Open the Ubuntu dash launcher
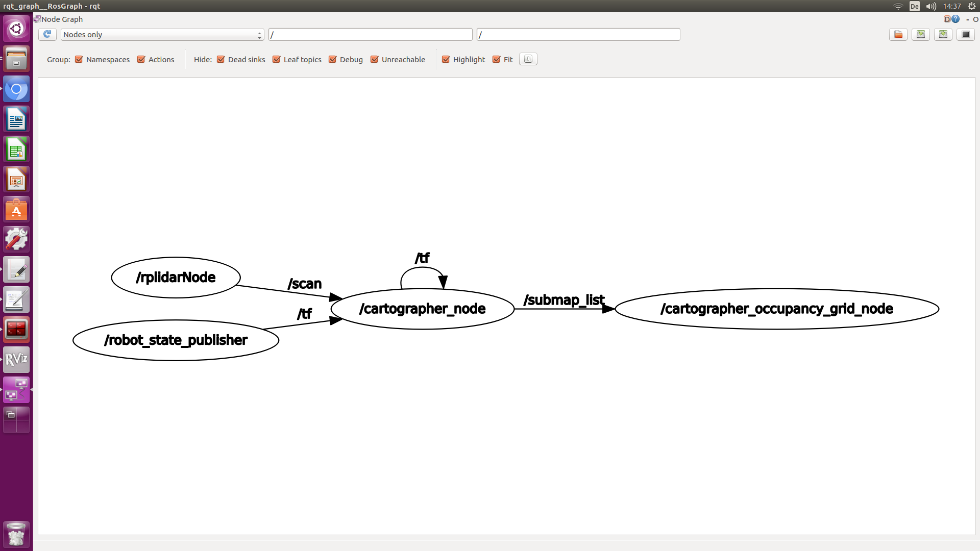The height and width of the screenshot is (551, 980). tap(16, 28)
